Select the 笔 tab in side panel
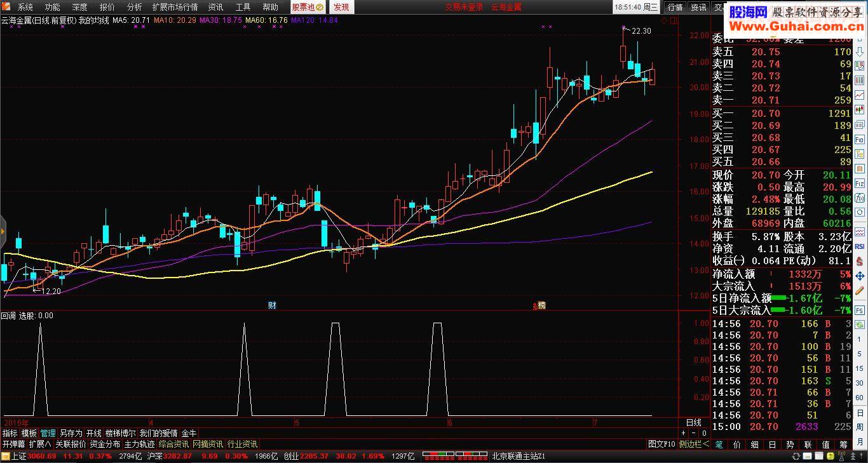This screenshot has width=868, height=463. pyautogui.click(x=719, y=445)
